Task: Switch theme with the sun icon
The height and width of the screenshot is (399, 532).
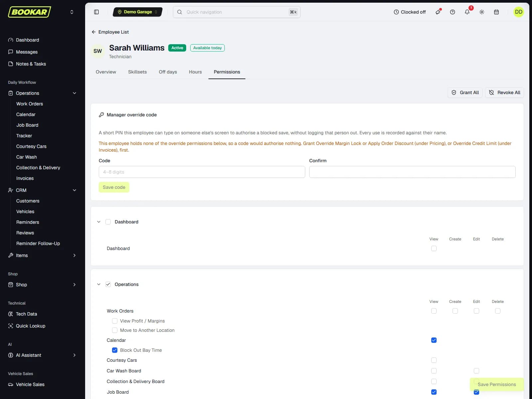Action: [482, 12]
